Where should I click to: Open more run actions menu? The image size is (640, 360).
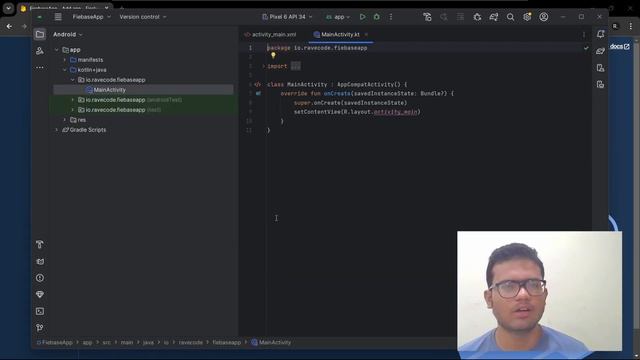(x=391, y=17)
